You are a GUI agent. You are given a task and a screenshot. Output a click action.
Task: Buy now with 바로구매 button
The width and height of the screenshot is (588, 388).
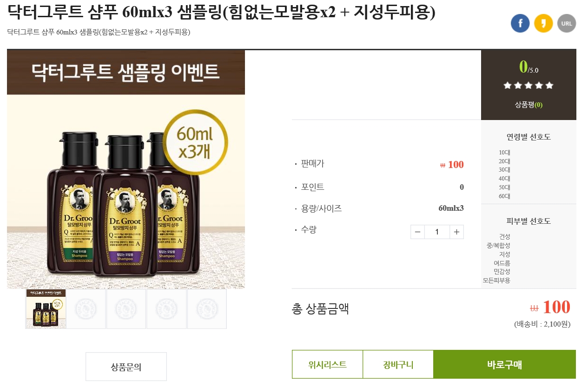point(505,364)
